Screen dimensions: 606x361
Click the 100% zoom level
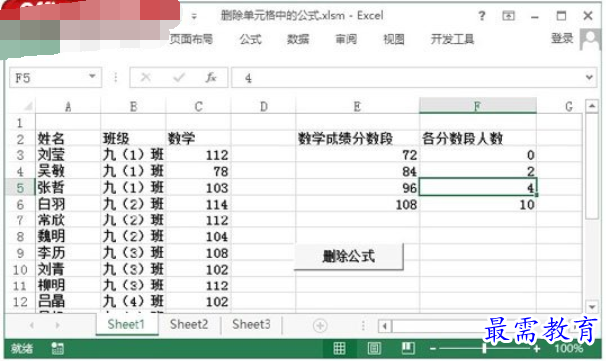tap(568, 349)
